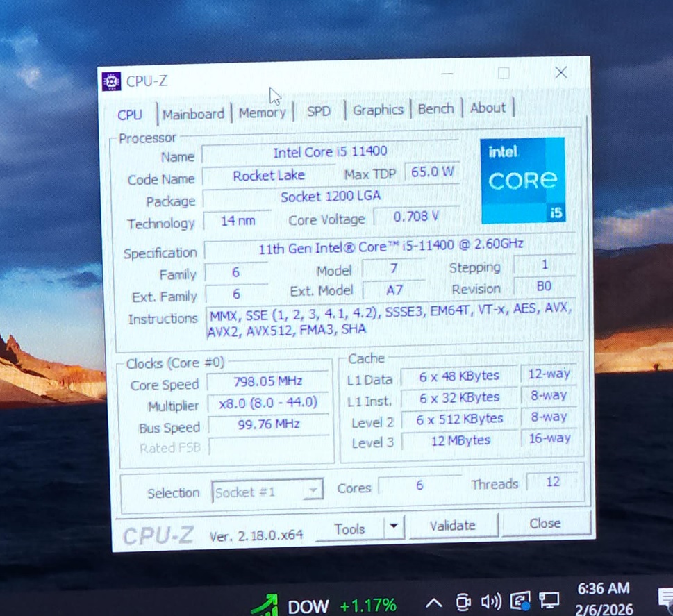Open the Socket #1 selection dropdown
Screen dimensions: 673x616
pos(267,492)
